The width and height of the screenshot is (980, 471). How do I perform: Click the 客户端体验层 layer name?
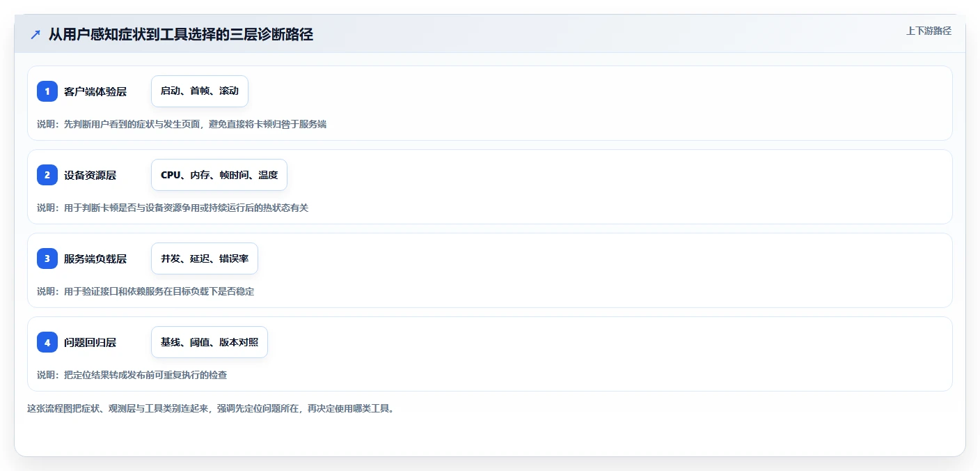click(x=95, y=91)
